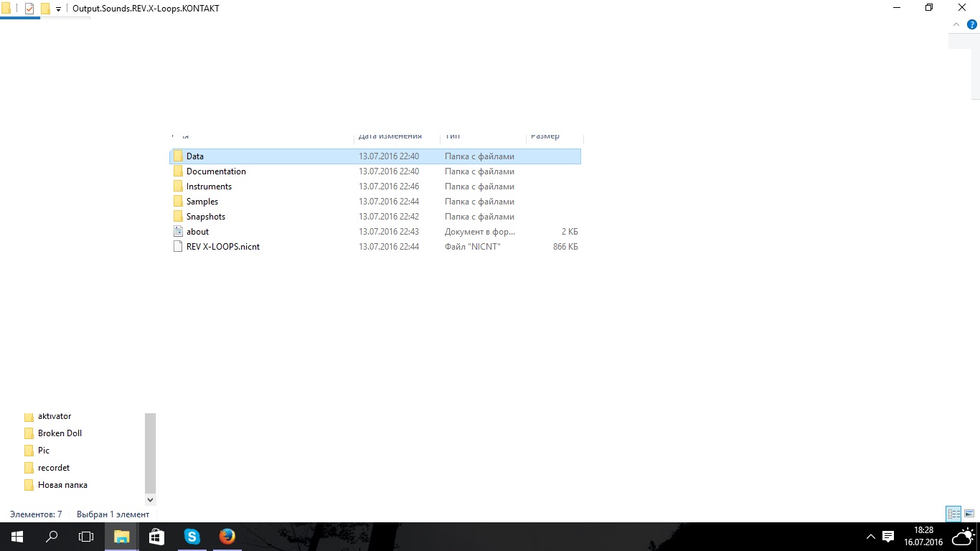Select the Instruments folder icon
The image size is (980, 551).
click(179, 186)
